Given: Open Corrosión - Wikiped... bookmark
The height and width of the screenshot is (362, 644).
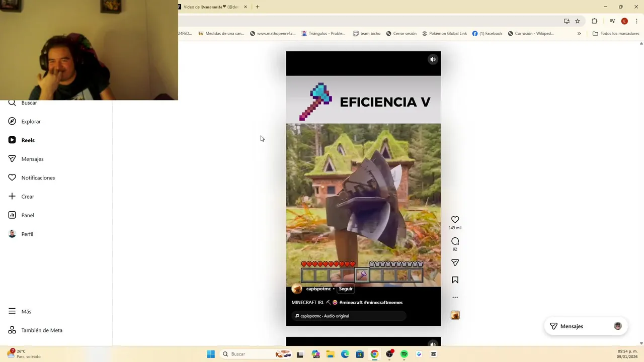Looking at the screenshot, I should [x=531, y=34].
